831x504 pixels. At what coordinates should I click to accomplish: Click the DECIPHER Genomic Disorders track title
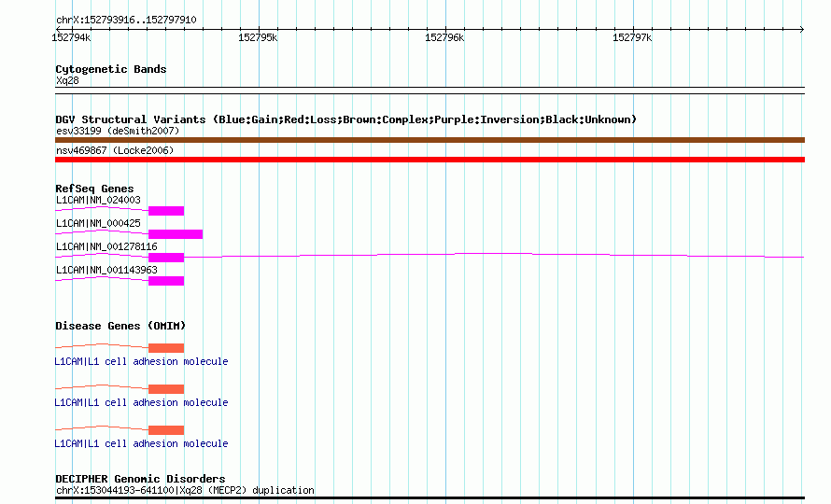tap(140, 479)
